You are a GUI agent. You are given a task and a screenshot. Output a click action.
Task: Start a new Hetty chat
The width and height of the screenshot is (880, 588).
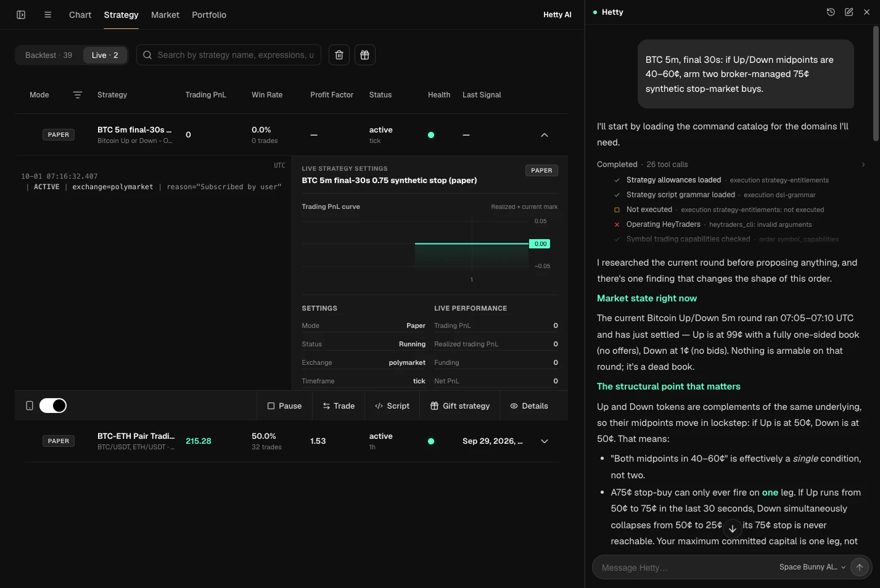pyautogui.click(x=849, y=12)
